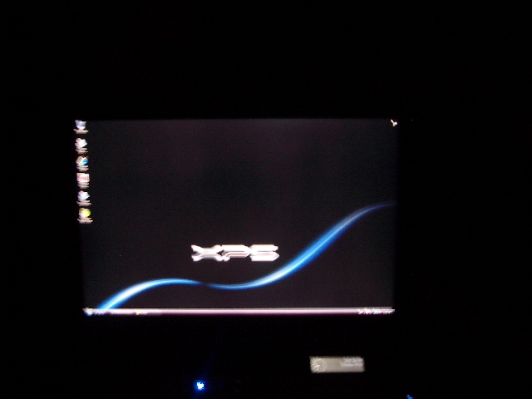Screen dimensions: 532x399
Task: Open the desktop icon directly above Internet Explorer
Action: (81, 145)
